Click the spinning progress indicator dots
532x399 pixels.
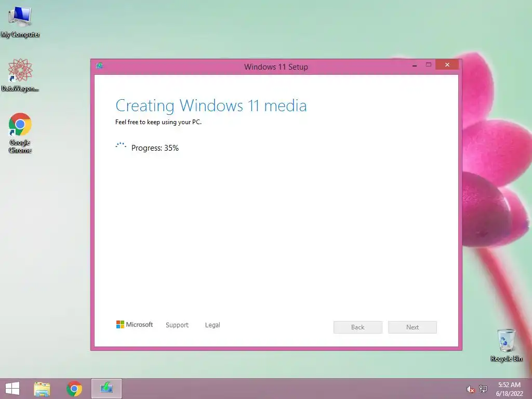(121, 145)
